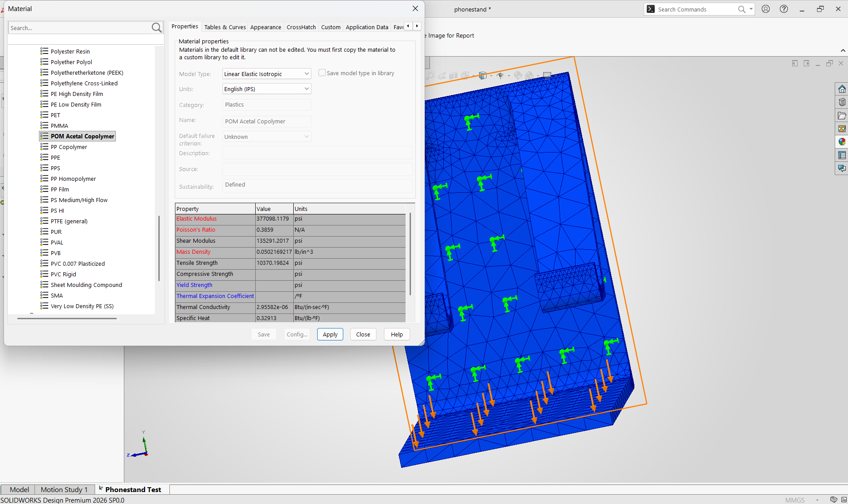Open the Model Type dropdown

pyautogui.click(x=267, y=74)
